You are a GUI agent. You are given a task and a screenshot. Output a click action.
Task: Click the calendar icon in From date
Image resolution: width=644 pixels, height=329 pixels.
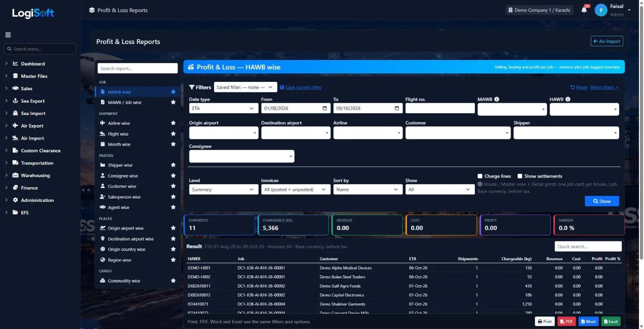click(325, 108)
